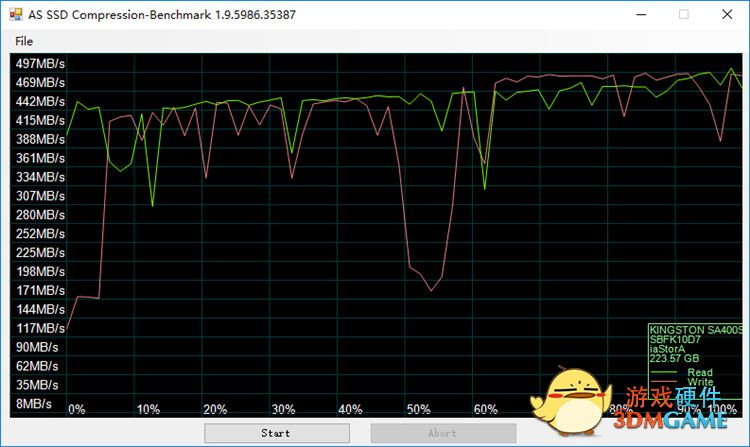
Task: Click the 171MB/s axis label
Action: pos(40,291)
